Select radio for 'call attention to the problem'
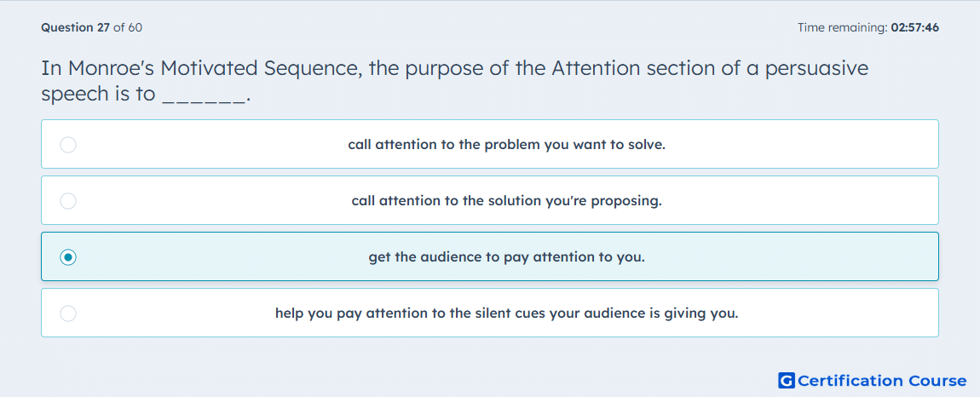The width and height of the screenshot is (980, 397). click(68, 145)
